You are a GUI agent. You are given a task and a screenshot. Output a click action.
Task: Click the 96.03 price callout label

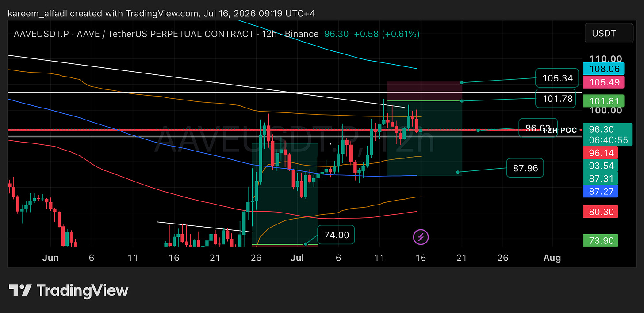click(x=538, y=128)
